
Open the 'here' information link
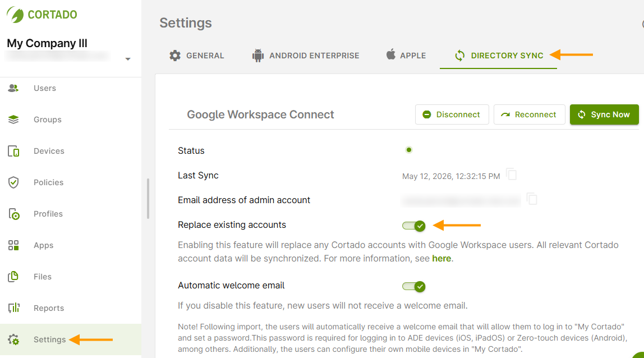point(441,259)
